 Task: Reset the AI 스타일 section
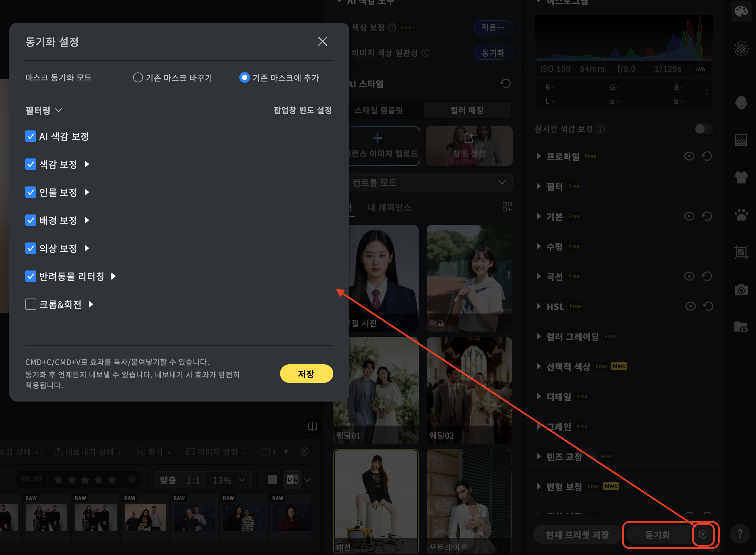coord(505,83)
